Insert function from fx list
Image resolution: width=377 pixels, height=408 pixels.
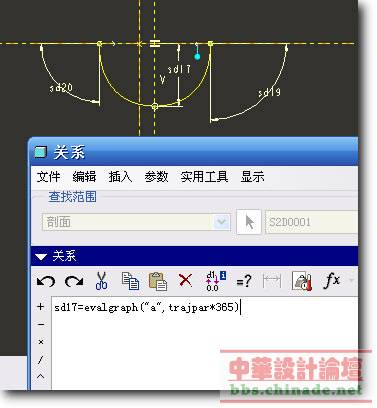[331, 280]
